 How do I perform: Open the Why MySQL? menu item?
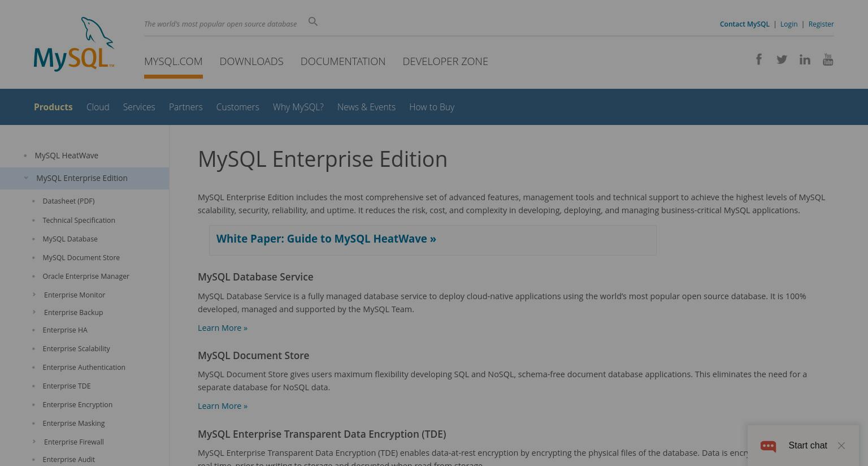tap(298, 107)
